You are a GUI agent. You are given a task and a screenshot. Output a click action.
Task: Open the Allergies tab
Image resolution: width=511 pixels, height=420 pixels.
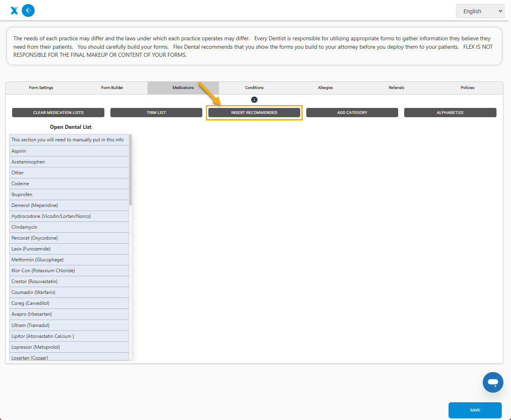click(325, 88)
